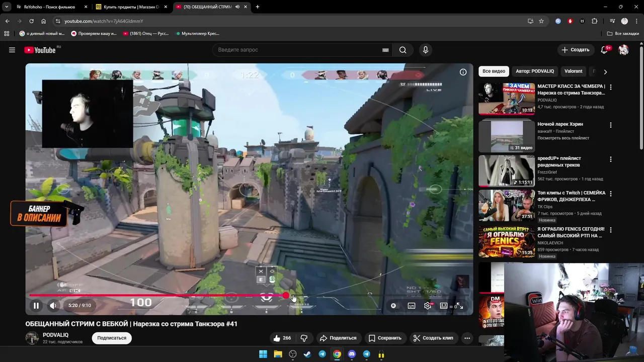Viewport: 644px width, 362px height.
Task: Open the on-screen keyboard icon in search
Action: click(385, 50)
